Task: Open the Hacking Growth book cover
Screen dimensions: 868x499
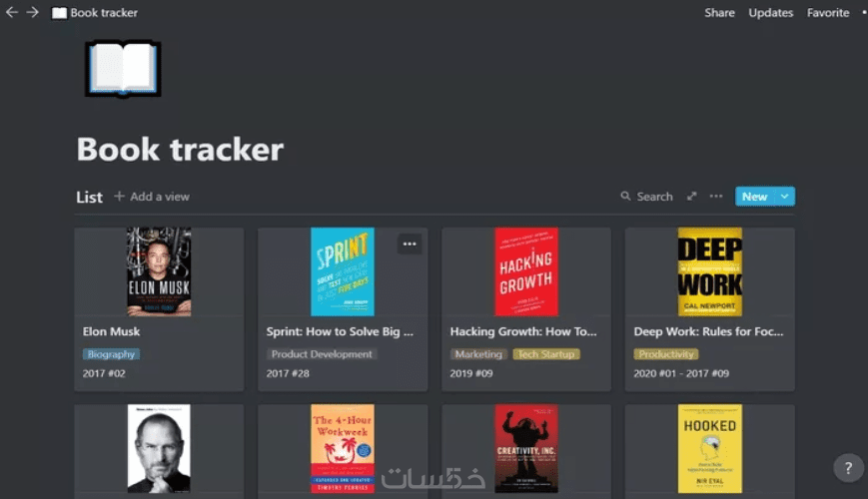Action: tap(525, 271)
